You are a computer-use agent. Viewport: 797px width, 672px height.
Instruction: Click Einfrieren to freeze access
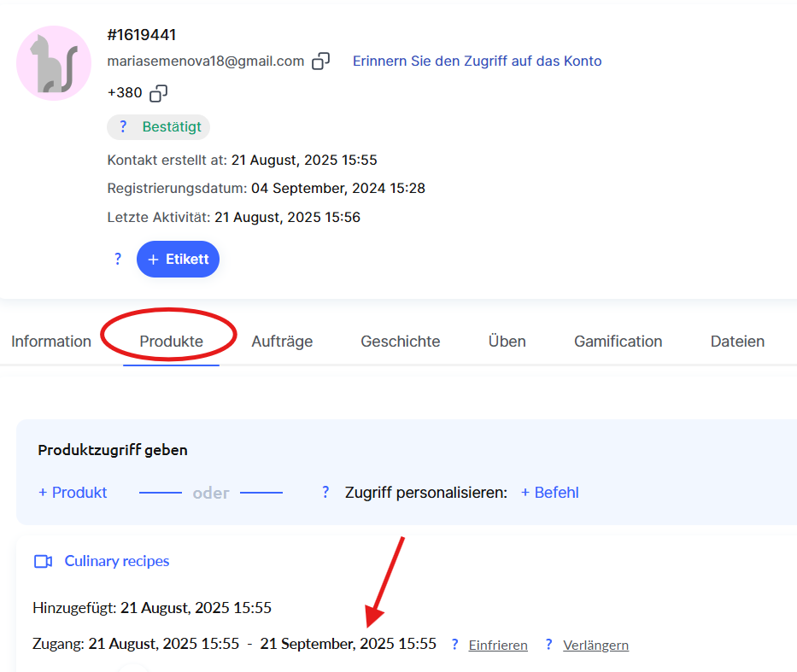coord(498,645)
